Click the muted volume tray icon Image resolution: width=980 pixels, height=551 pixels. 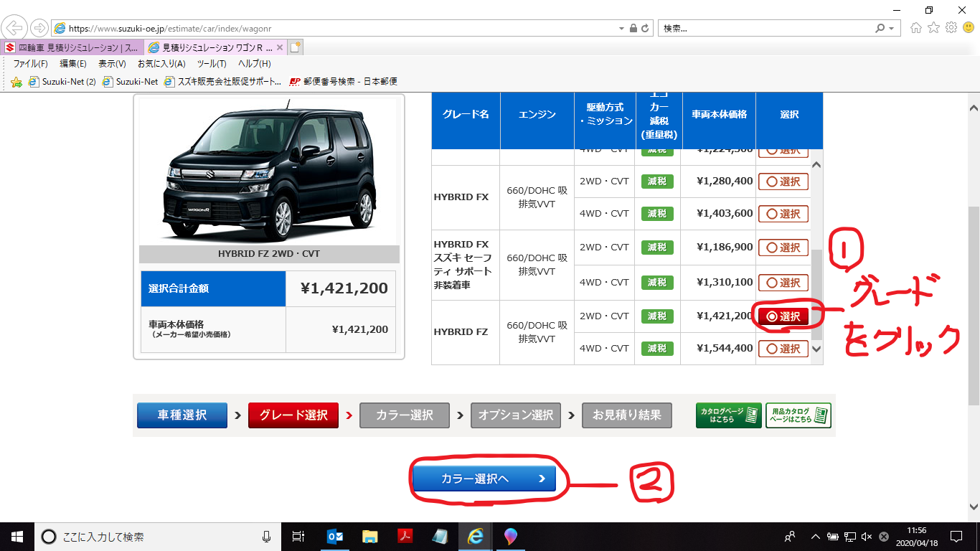(x=867, y=537)
